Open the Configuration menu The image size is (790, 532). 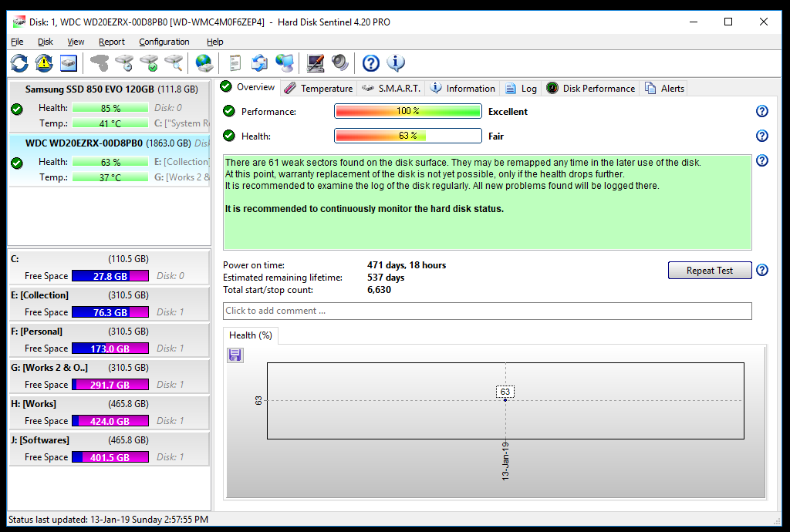point(164,42)
